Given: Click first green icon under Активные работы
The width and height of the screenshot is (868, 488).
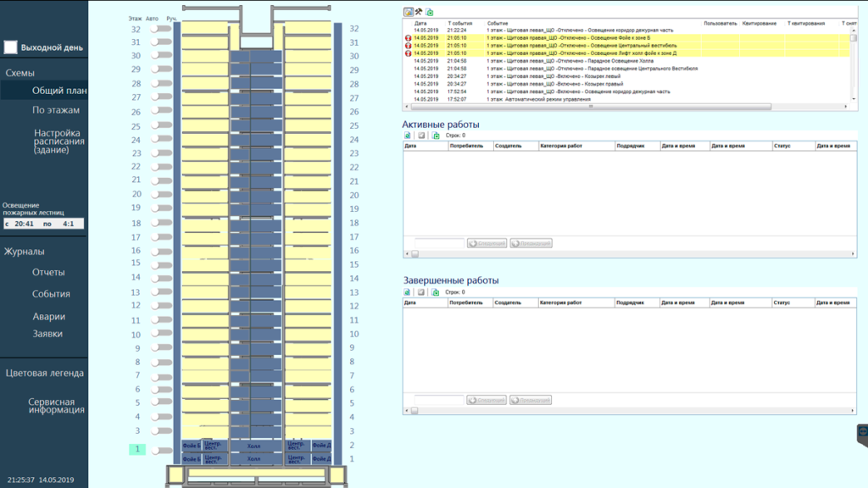Looking at the screenshot, I should pos(407,135).
